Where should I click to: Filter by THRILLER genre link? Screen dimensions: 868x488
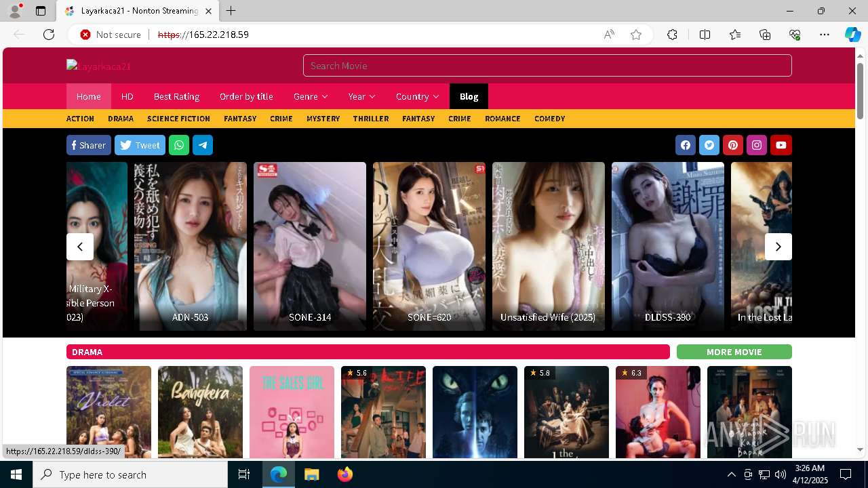[371, 119]
